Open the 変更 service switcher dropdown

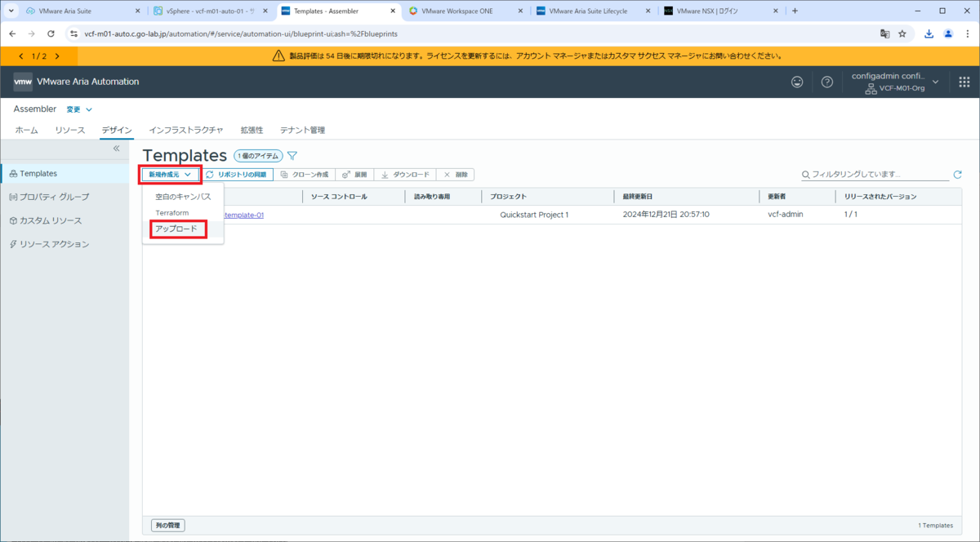79,109
